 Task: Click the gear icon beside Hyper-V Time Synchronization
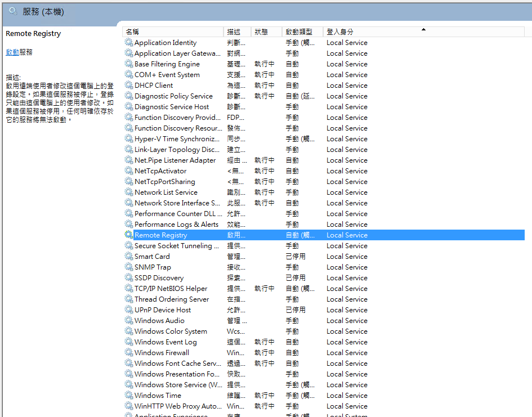pyautogui.click(x=128, y=138)
